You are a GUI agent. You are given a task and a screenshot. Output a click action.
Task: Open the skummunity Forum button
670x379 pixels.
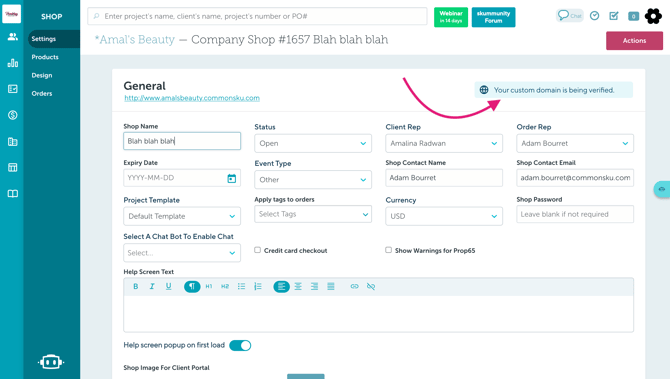pos(494,17)
